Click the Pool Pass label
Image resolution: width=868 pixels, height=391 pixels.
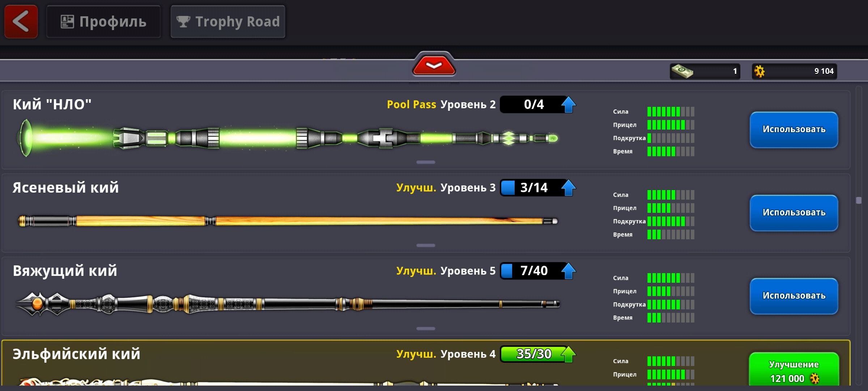click(x=412, y=105)
